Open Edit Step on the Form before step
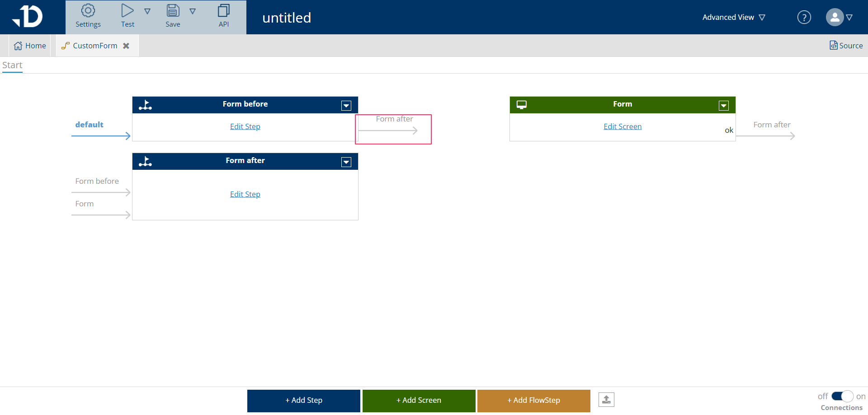This screenshot has width=868, height=415. (x=245, y=126)
